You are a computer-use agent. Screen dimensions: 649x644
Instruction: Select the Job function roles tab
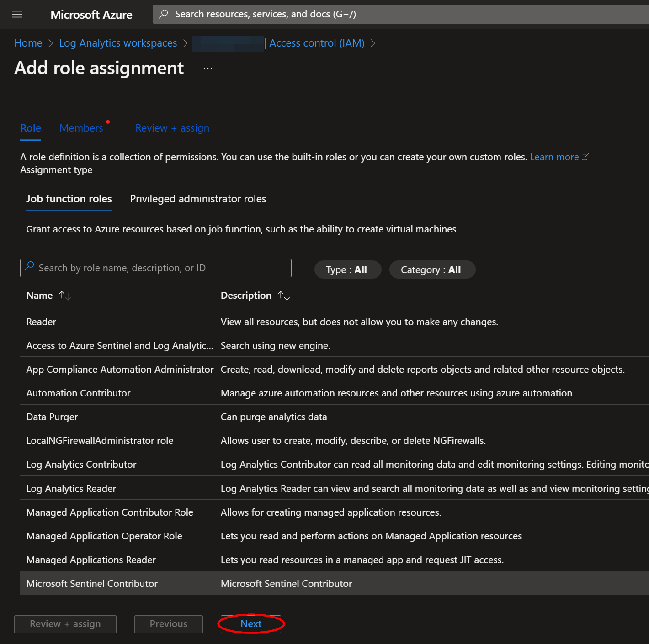coord(69,199)
